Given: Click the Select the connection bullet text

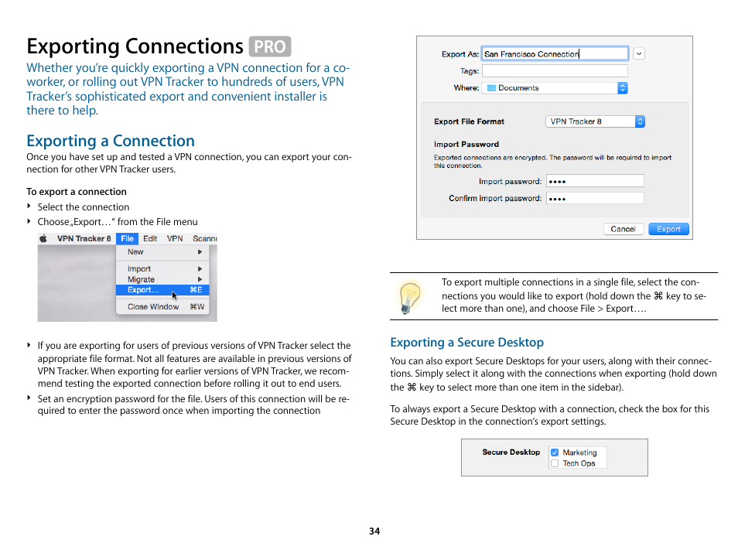Looking at the screenshot, I should 84,207.
